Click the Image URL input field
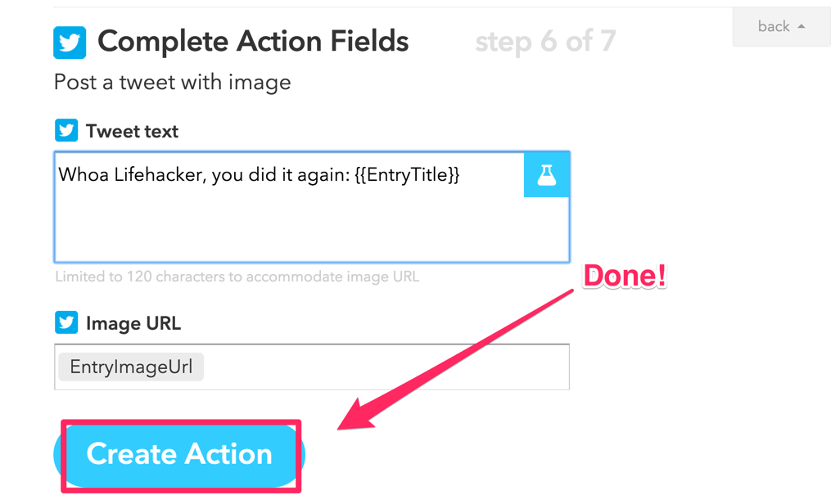 (312, 367)
